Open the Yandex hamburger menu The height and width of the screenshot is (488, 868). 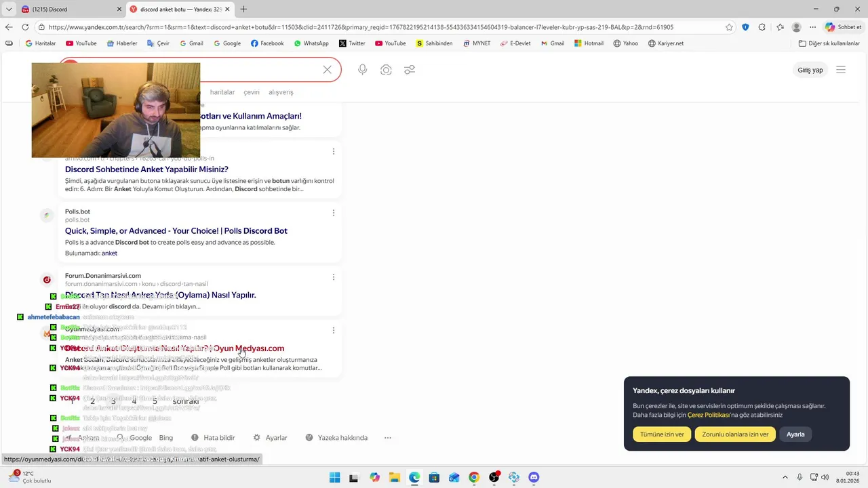click(x=841, y=70)
